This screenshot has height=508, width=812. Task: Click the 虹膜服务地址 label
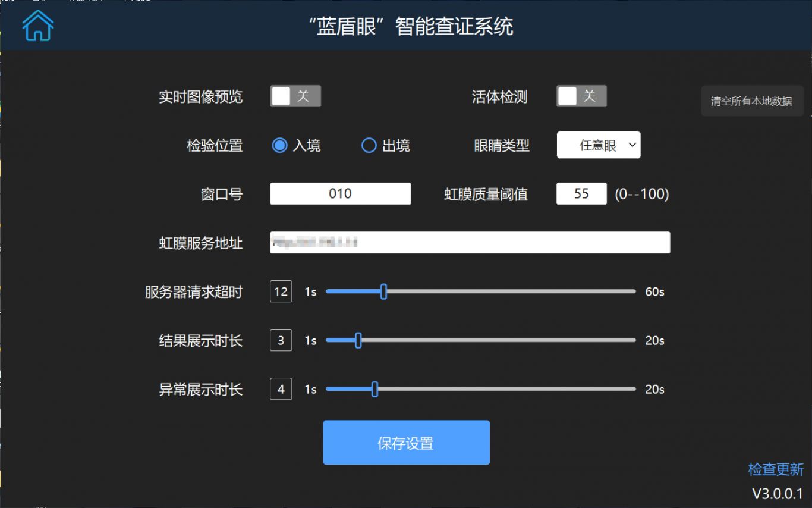(x=201, y=243)
